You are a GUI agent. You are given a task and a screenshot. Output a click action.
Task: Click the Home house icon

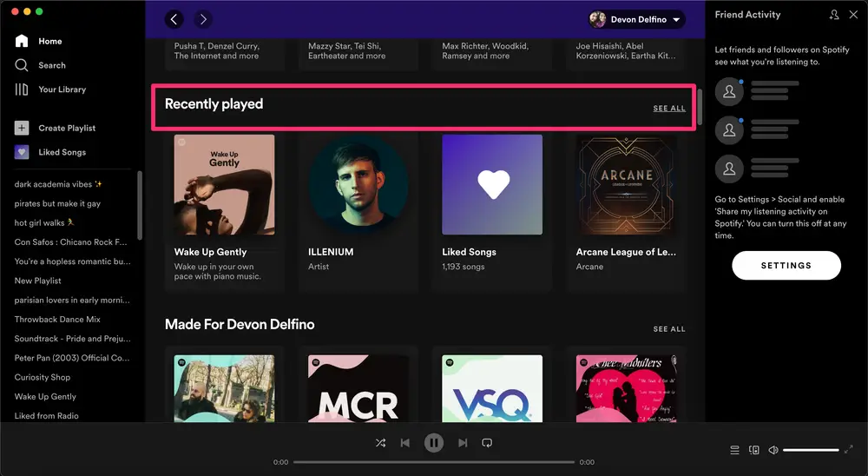pyautogui.click(x=22, y=41)
